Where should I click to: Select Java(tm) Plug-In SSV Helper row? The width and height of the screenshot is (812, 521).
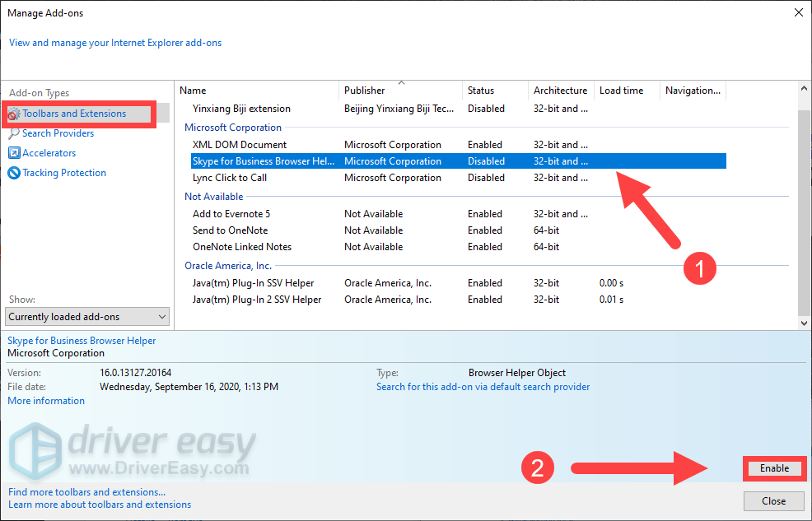253,283
